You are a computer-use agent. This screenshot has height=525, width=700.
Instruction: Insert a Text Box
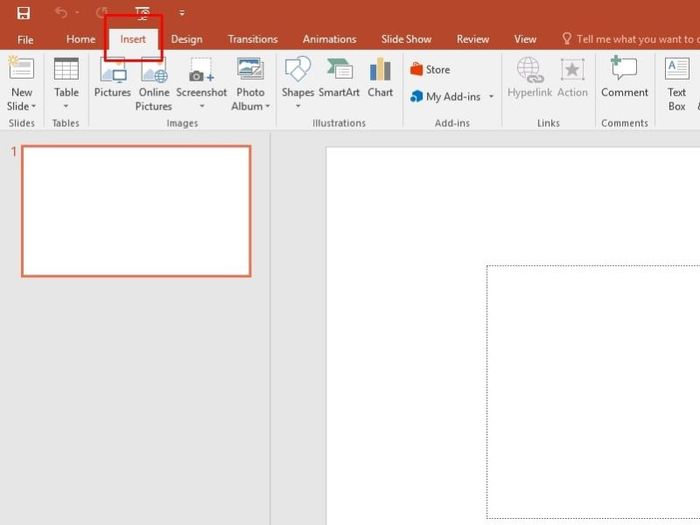677,84
